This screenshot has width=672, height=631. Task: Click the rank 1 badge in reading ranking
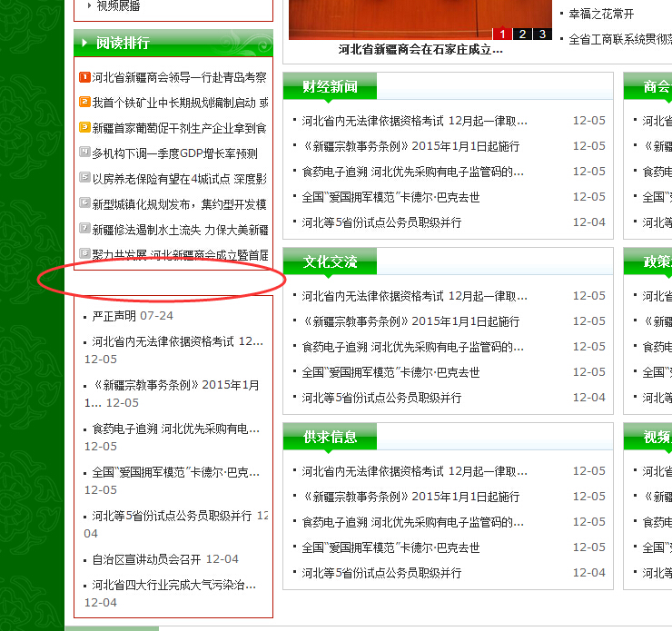coord(84,78)
